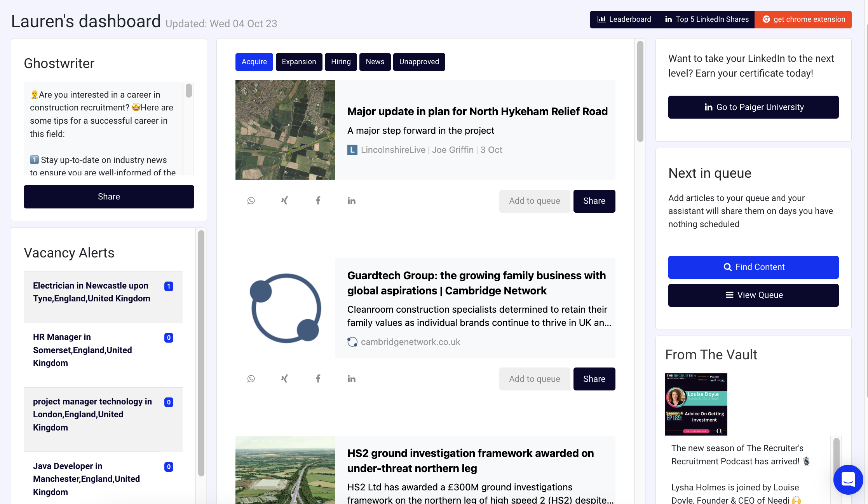
Task: Click the cambridgenetwork.co.uk source text
Action: (x=410, y=342)
